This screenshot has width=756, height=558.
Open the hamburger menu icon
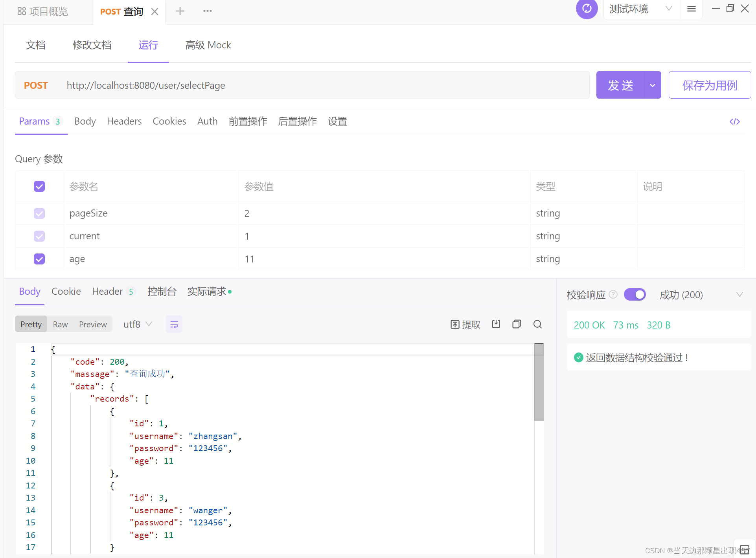[x=691, y=9]
